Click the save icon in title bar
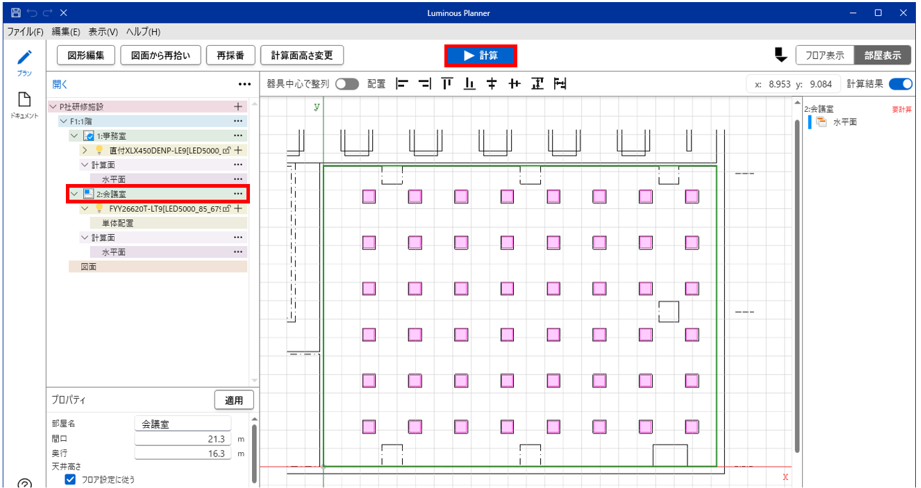The image size is (921, 488). 14,13
